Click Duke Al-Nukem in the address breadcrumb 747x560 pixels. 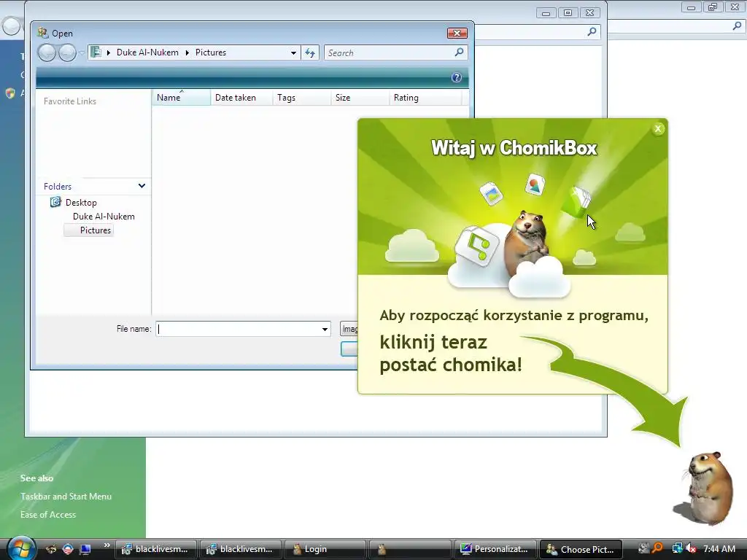click(147, 52)
